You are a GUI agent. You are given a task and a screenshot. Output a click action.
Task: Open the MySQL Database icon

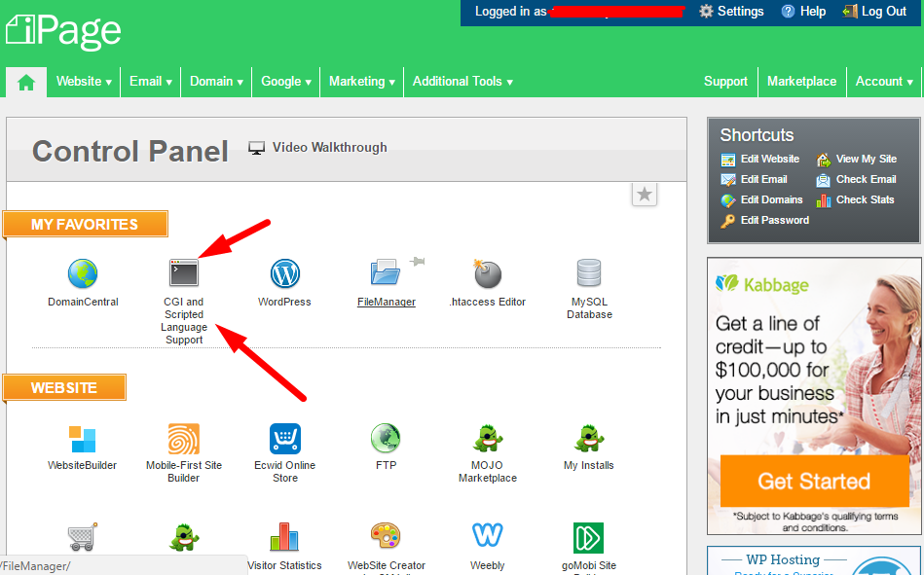point(589,272)
